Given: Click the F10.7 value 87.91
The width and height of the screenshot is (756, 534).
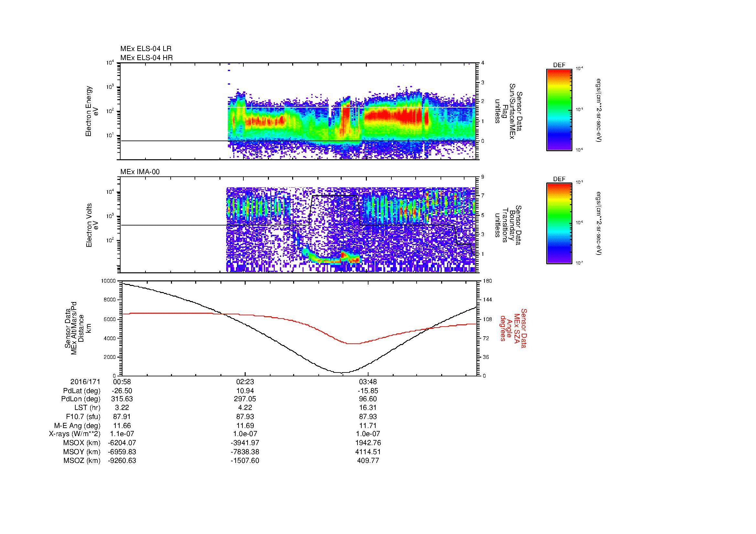Looking at the screenshot, I should 122,416.
